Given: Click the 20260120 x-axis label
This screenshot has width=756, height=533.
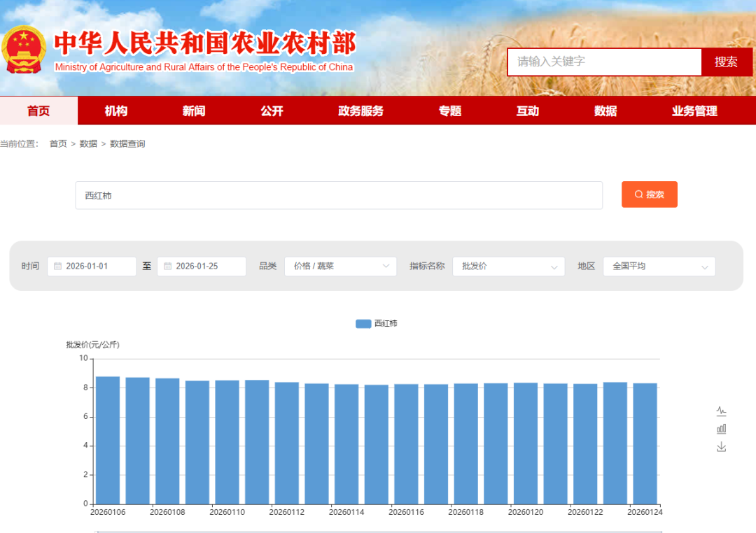Looking at the screenshot, I should coord(526,512).
